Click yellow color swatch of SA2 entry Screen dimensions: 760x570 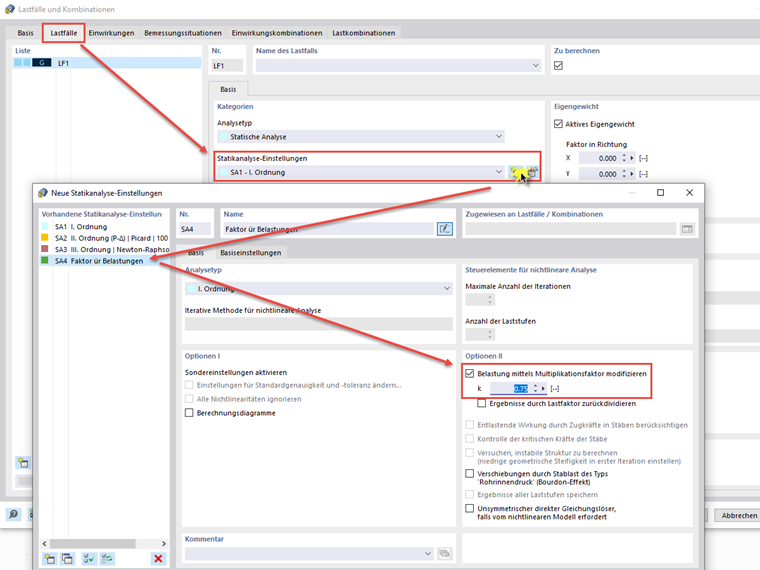[45, 238]
